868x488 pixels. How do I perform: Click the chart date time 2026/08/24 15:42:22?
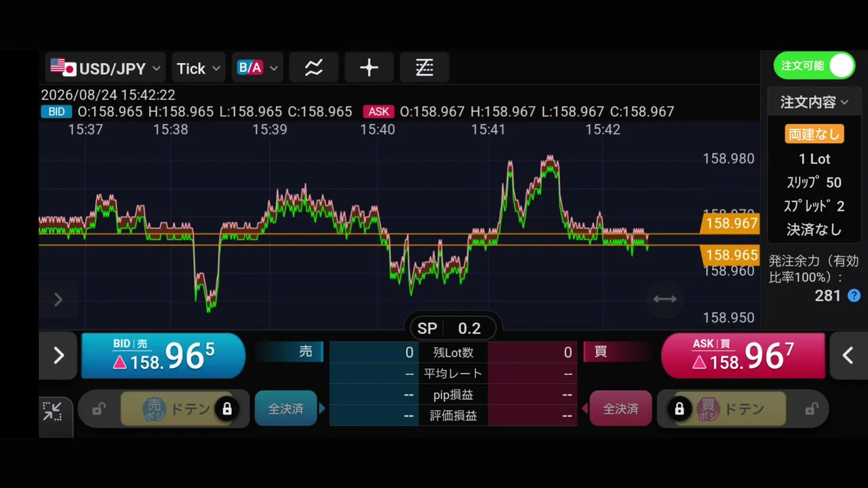[x=108, y=95]
